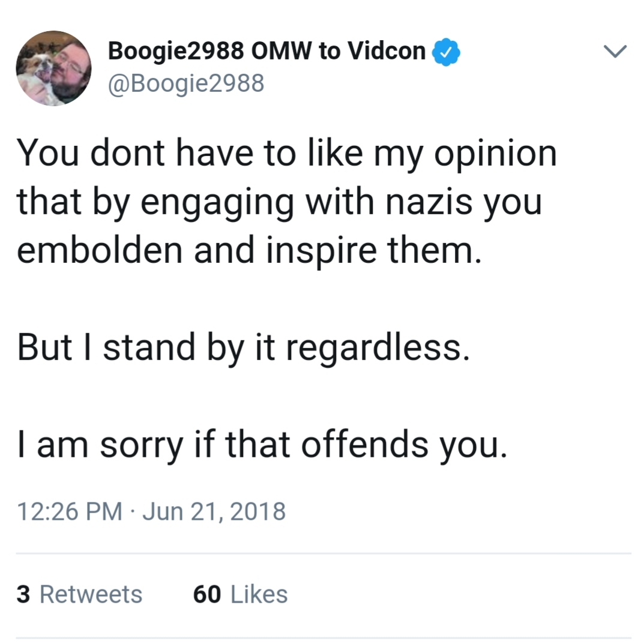Click the bold number 3 before Retweets

pyautogui.click(x=23, y=594)
